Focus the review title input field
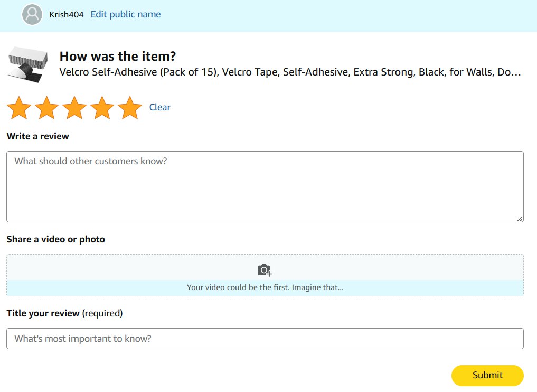Screen dimensions: 537x392 [x=265, y=339]
